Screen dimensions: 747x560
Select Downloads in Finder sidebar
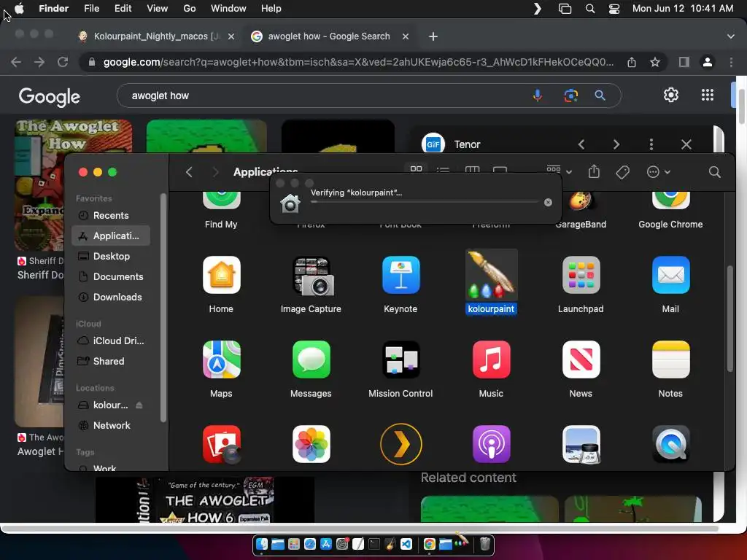coord(111,297)
